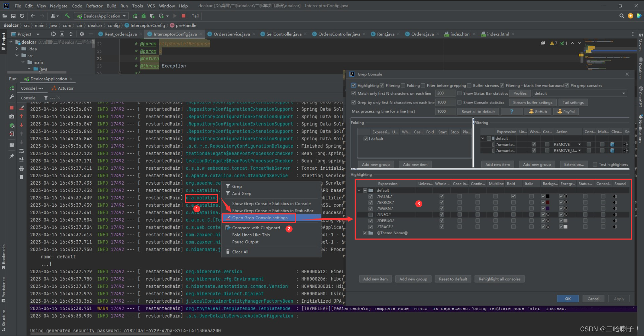Image resolution: width=644 pixels, height=336 pixels.
Task: Click the FATAL background color swatch
Action: coord(547,196)
